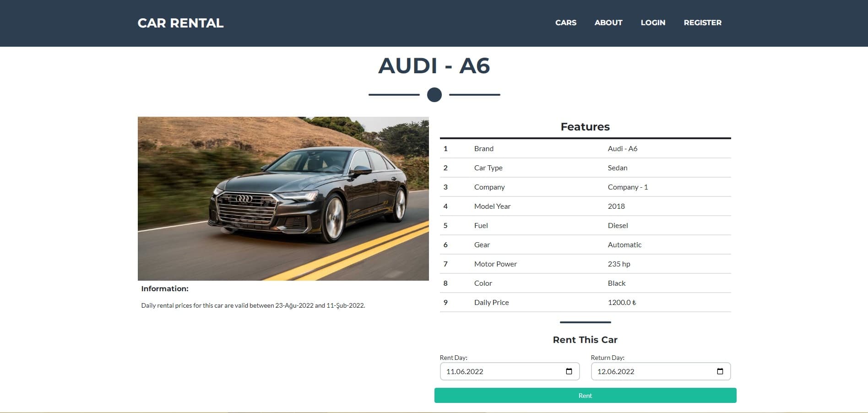Select Brand value 'Audi - A6'

point(623,148)
